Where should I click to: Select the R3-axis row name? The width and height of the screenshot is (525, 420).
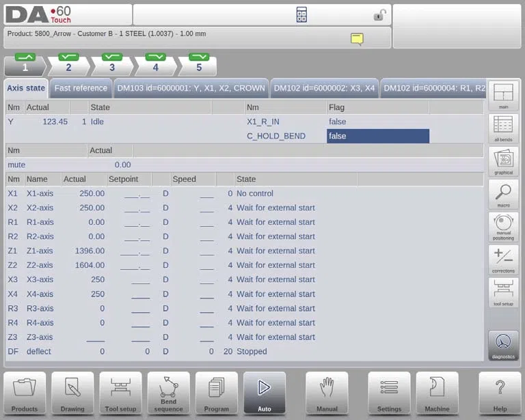point(40,309)
